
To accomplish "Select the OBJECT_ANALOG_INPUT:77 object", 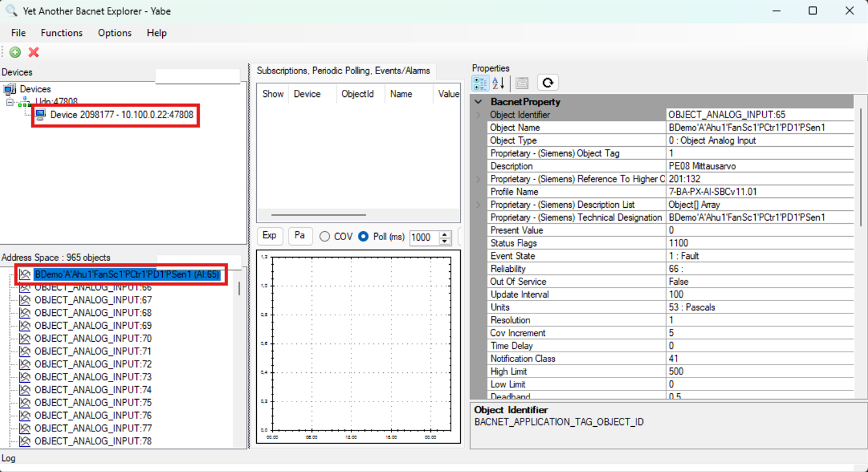I will 93,429.
